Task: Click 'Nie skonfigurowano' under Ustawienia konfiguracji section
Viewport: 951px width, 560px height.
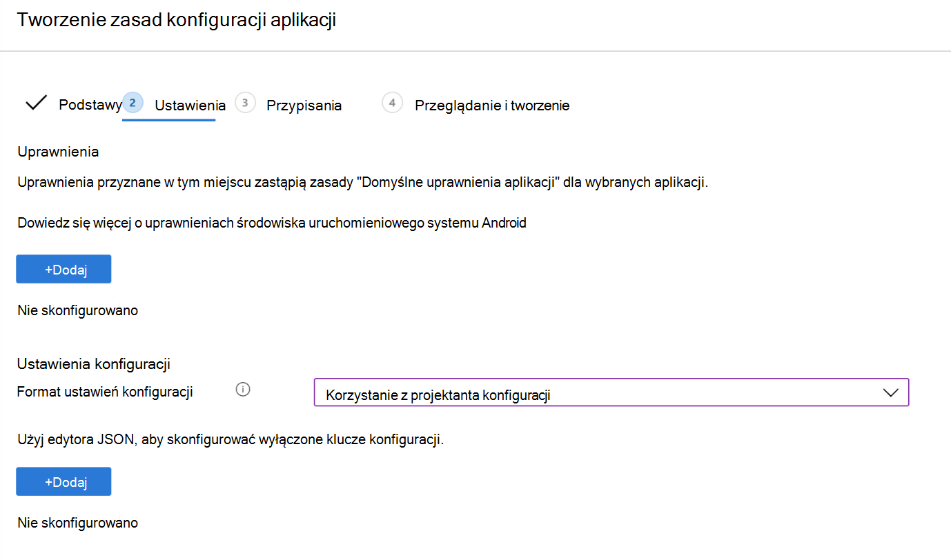Action: pos(77,523)
